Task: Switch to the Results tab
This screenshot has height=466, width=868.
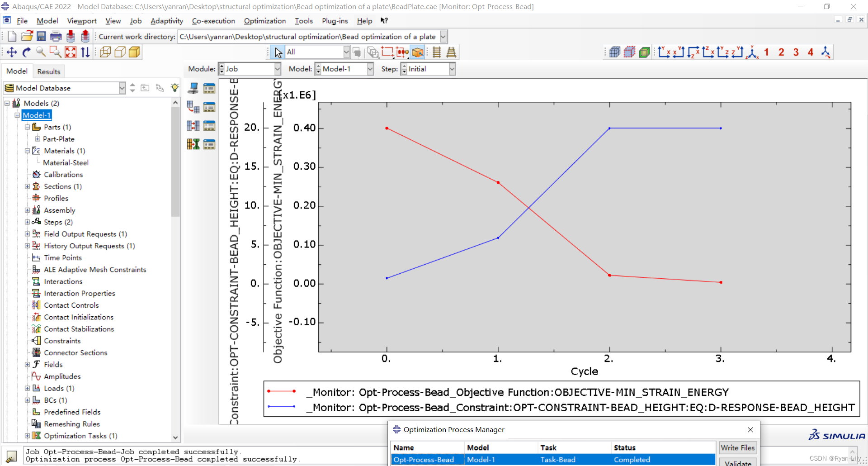Action: (49, 71)
